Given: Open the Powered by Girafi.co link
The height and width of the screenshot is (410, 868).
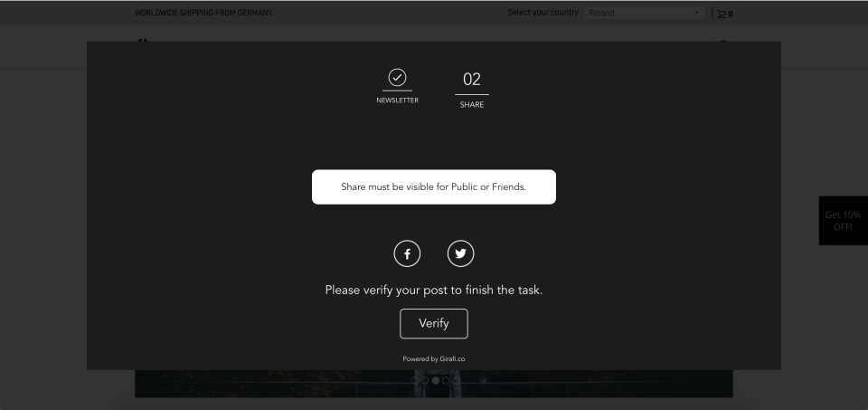Looking at the screenshot, I should (433, 359).
